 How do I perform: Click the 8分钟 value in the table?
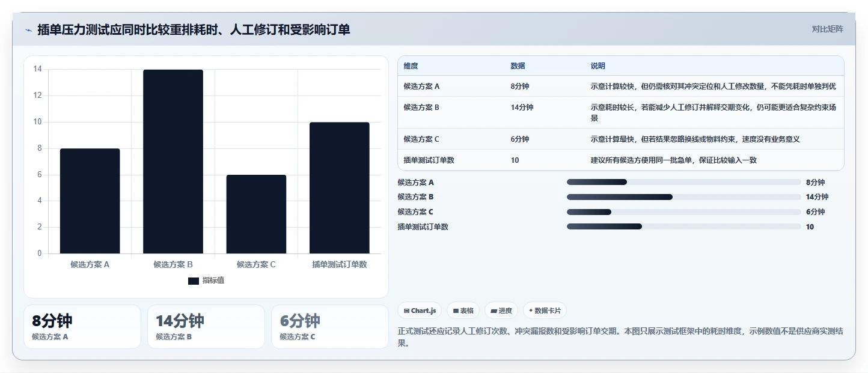pos(520,86)
